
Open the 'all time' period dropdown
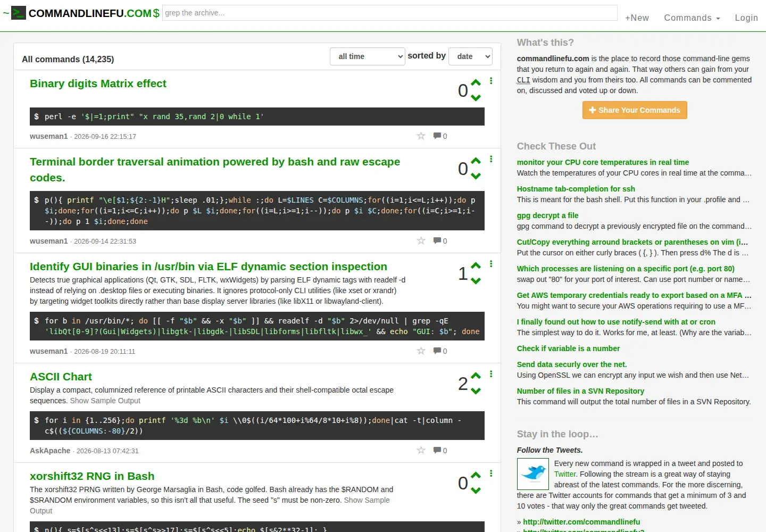tap(368, 56)
